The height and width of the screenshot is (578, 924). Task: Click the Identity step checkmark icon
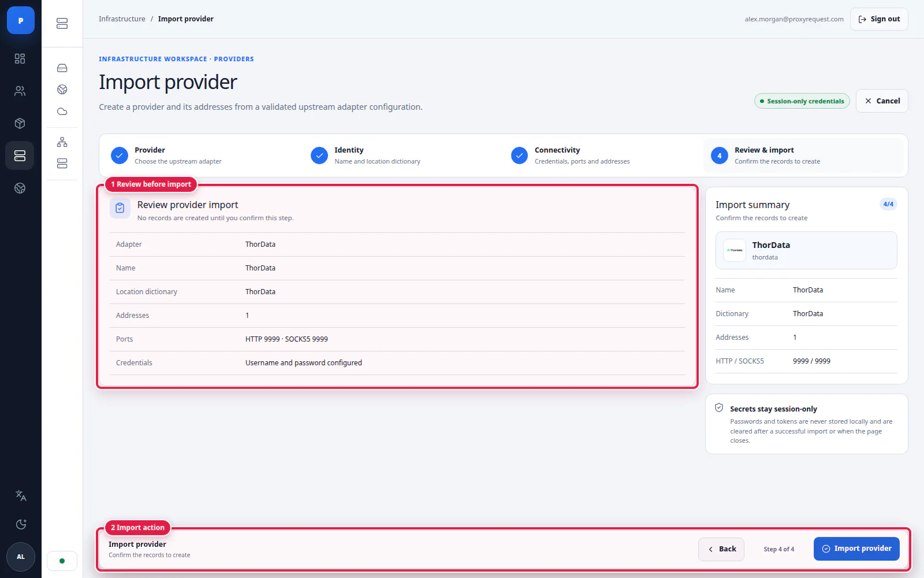(x=319, y=155)
